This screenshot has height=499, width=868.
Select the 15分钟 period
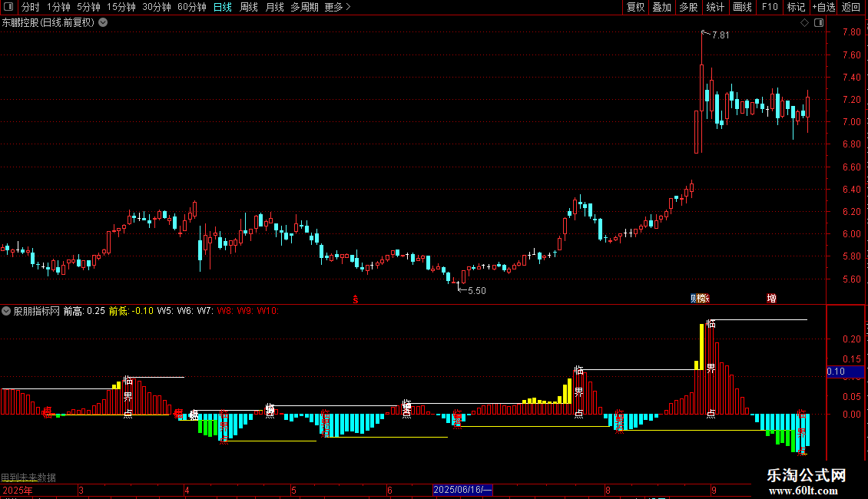[121, 7]
